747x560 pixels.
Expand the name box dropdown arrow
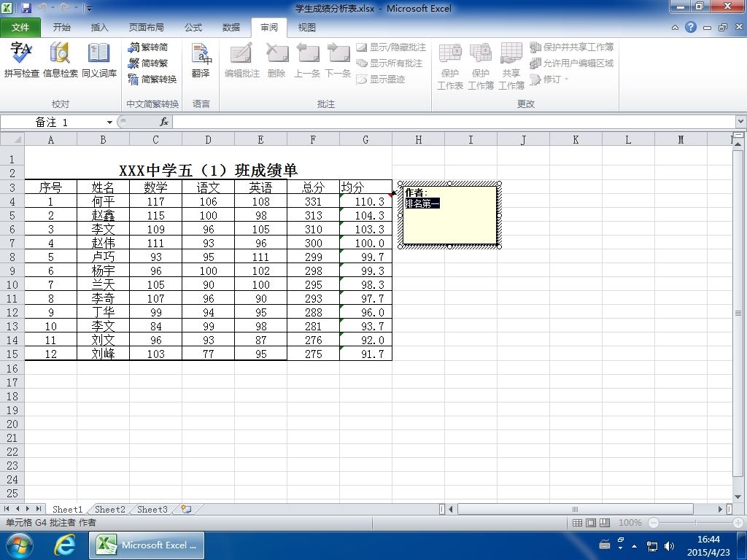click(109, 122)
